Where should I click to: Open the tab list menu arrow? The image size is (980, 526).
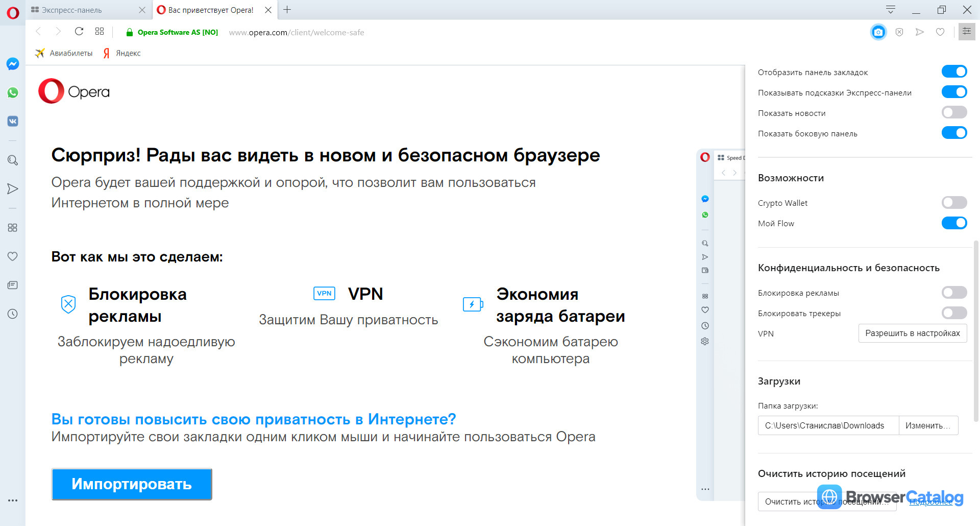click(x=891, y=10)
